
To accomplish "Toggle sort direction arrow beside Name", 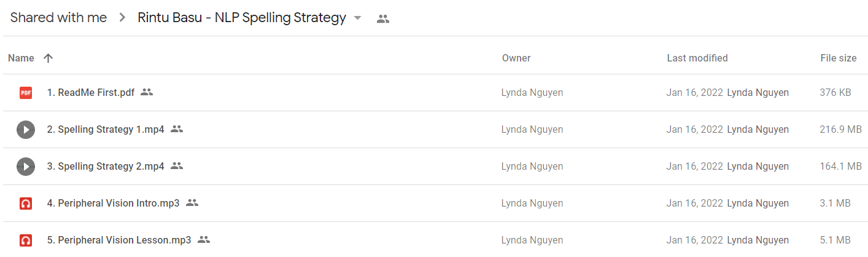I will pos(48,58).
